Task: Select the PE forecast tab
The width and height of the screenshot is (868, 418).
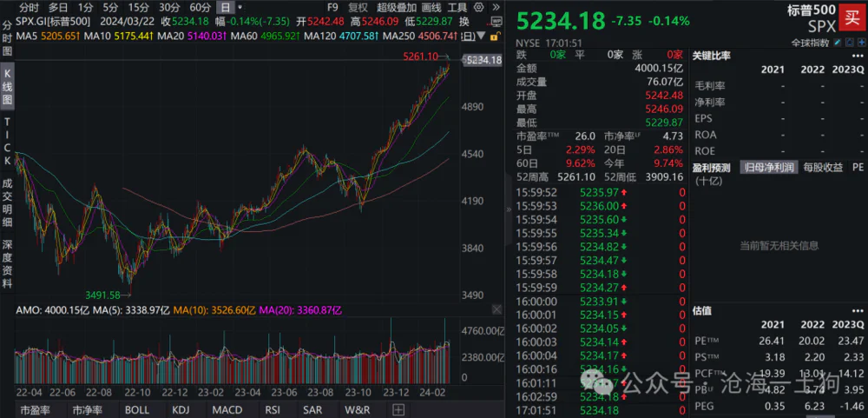Action: coord(858,168)
